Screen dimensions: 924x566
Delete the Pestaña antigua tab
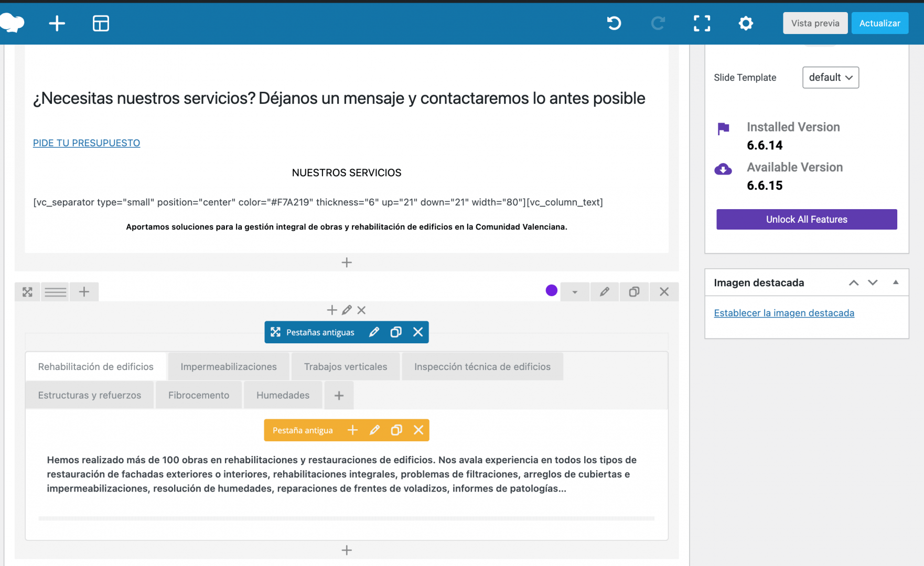click(418, 430)
